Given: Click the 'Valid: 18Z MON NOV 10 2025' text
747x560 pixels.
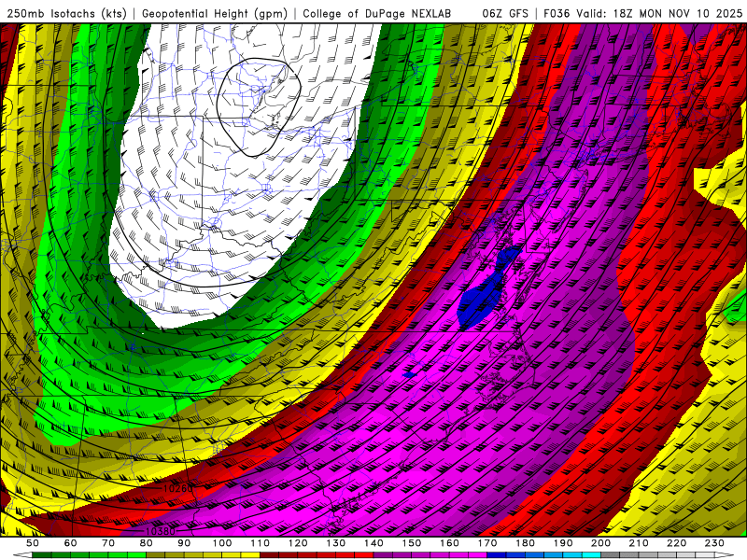Looking at the screenshot, I should [659, 14].
